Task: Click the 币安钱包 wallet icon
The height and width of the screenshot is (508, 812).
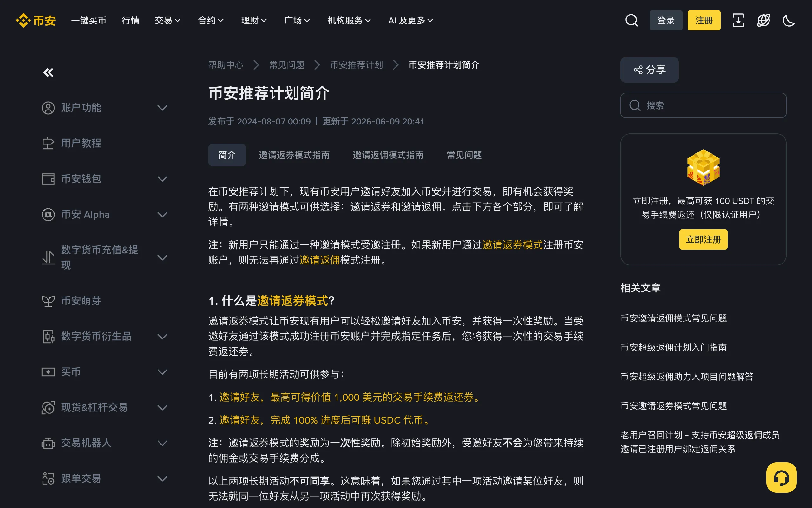Action: 48,179
